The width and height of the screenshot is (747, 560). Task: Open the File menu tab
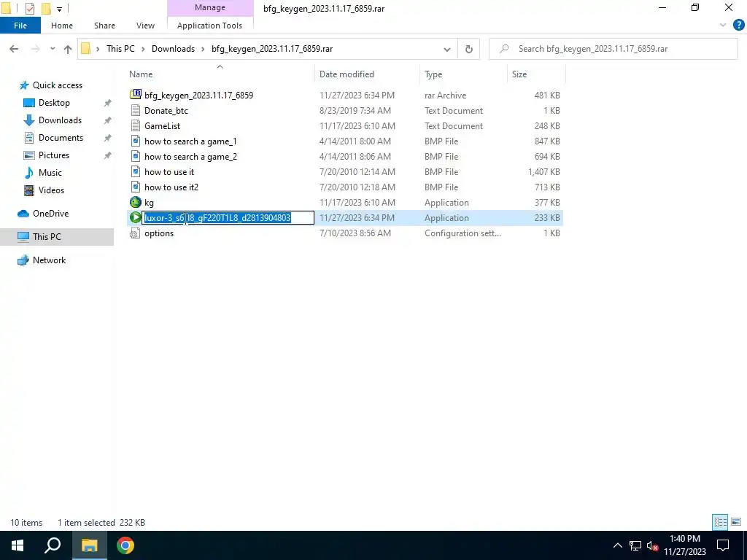20,26
